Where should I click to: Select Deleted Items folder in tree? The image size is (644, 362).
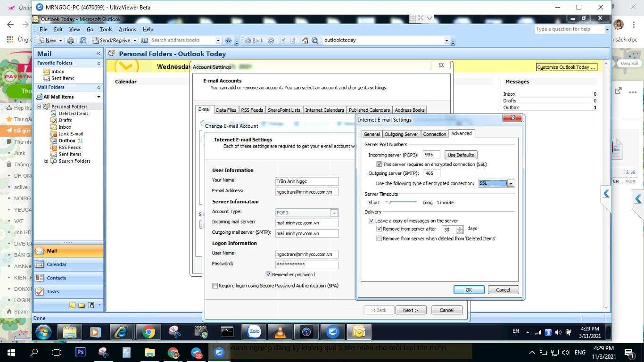click(73, 114)
